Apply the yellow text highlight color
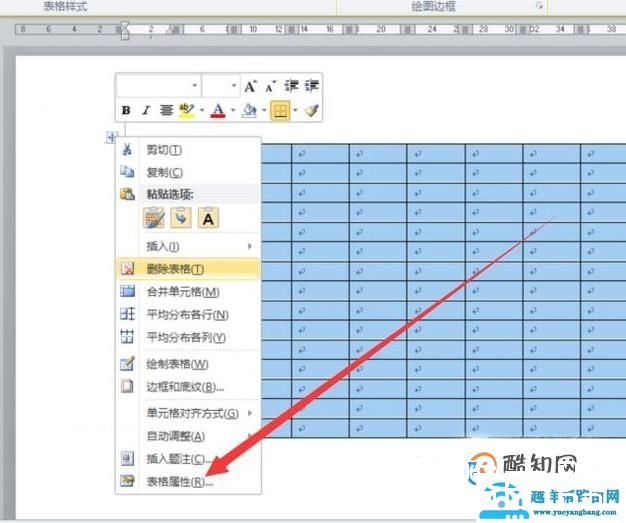This screenshot has height=523, width=626. click(186, 110)
